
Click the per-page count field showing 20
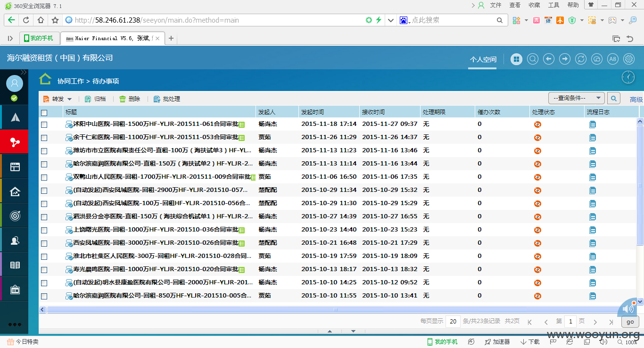click(x=453, y=322)
